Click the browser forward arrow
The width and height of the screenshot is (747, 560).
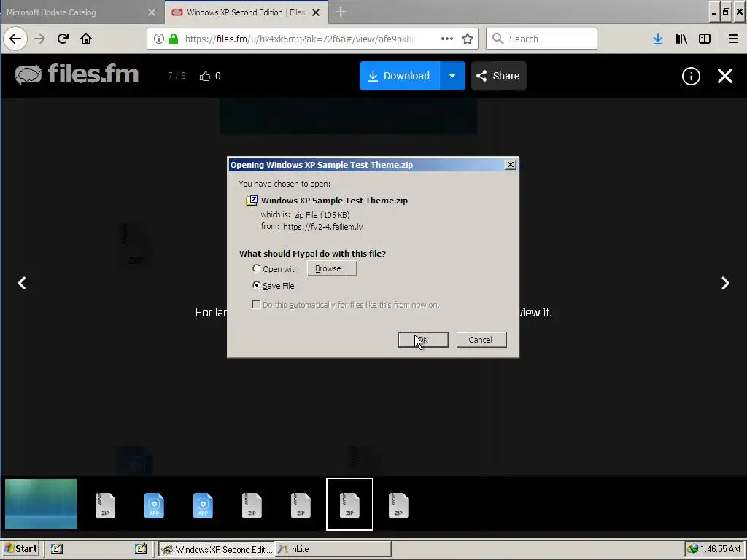point(39,39)
